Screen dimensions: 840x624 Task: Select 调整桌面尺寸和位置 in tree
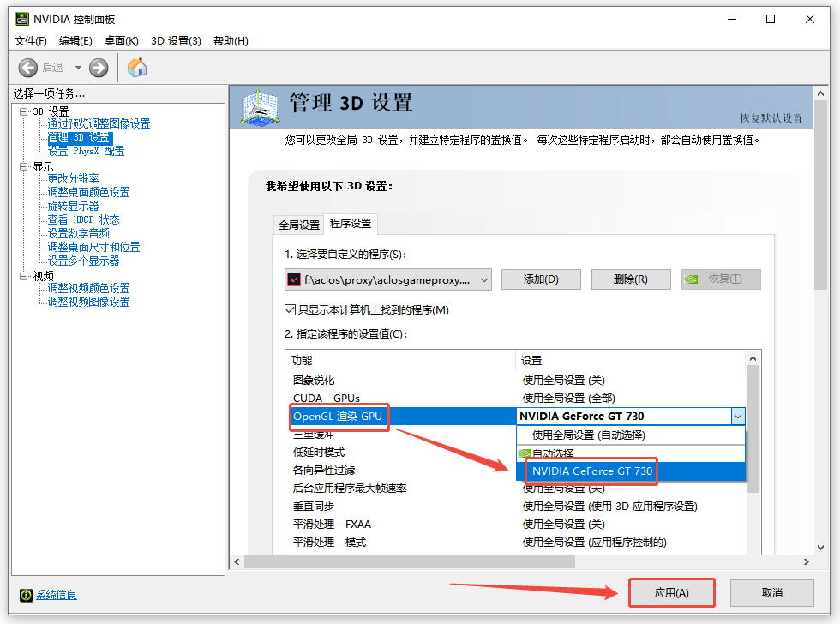click(93, 247)
